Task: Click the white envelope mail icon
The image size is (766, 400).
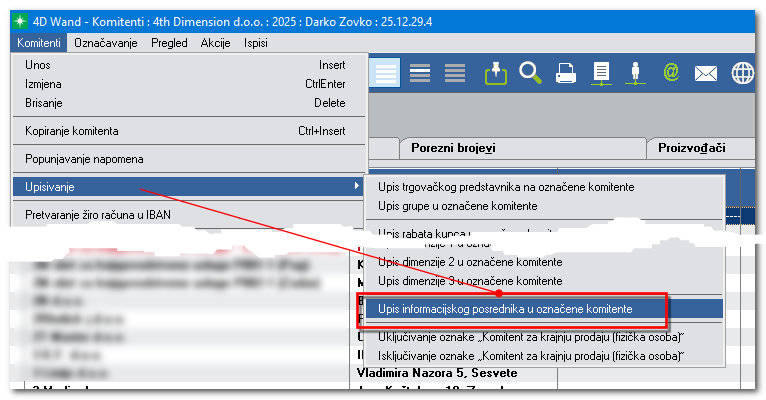Action: point(706,73)
